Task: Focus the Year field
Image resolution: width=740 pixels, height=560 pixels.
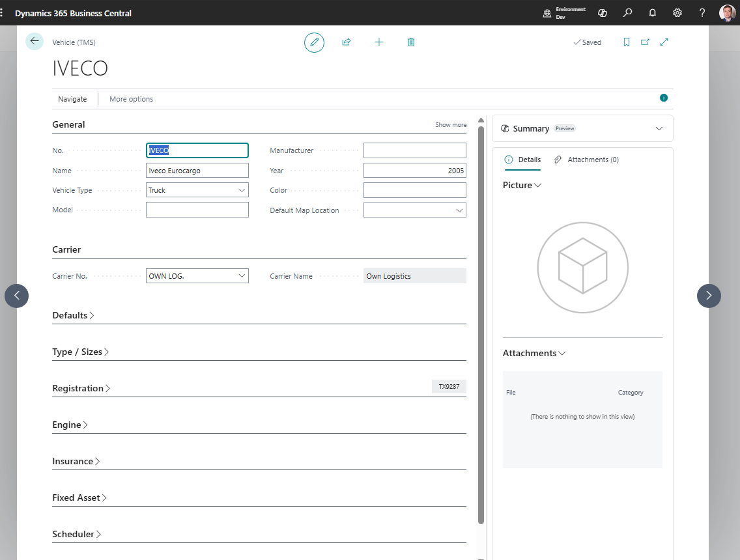Action: click(415, 171)
